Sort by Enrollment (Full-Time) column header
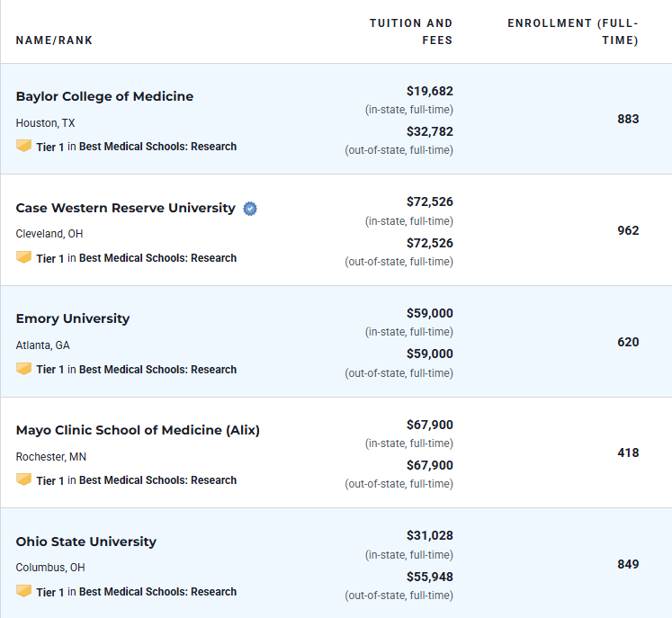This screenshot has height=618, width=672. tap(573, 31)
